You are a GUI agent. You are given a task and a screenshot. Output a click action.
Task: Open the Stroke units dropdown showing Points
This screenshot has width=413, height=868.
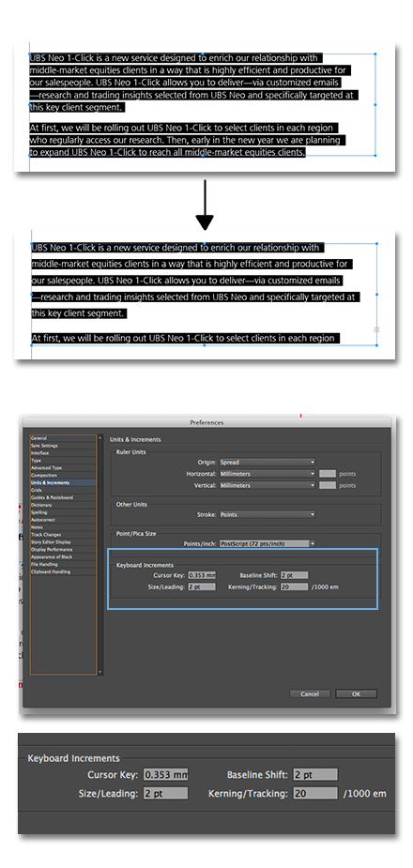coord(267,515)
